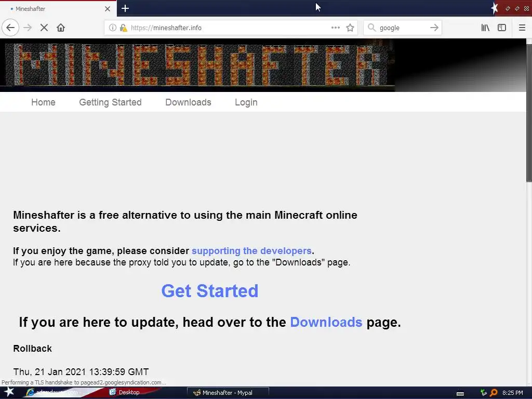Click the magnifier icon in search box
Viewport: 532px width, 399px height.
(372, 28)
